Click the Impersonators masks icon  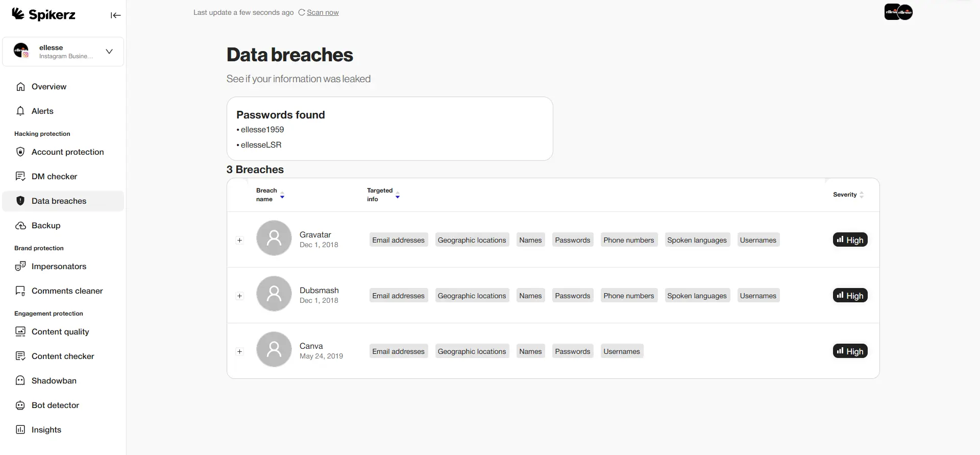click(20, 267)
